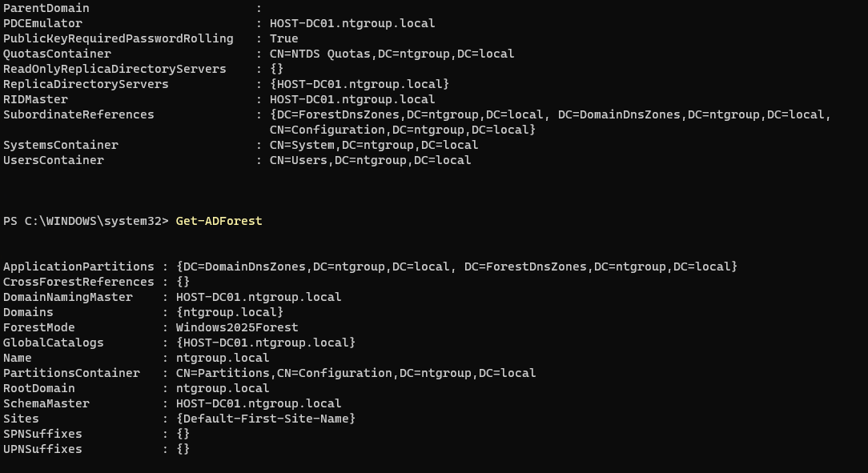Image resolution: width=868 pixels, height=473 pixels.
Task: Click the RIDMaster property label
Action: pyautogui.click(x=35, y=99)
